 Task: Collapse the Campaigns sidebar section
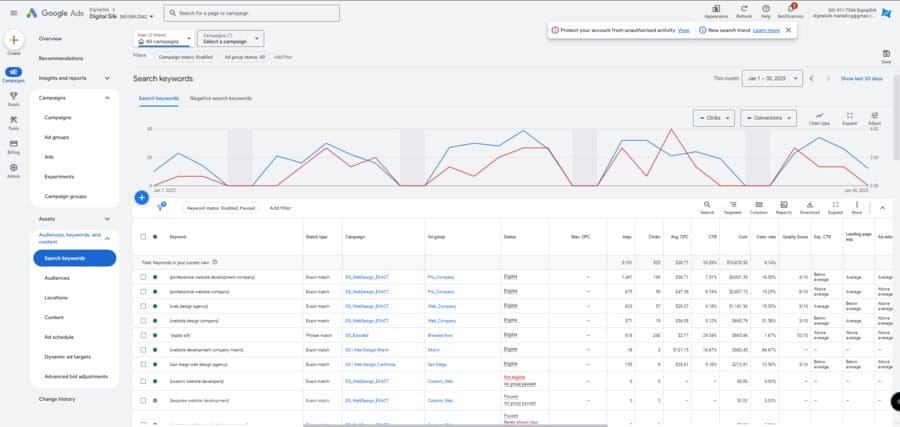[107, 98]
